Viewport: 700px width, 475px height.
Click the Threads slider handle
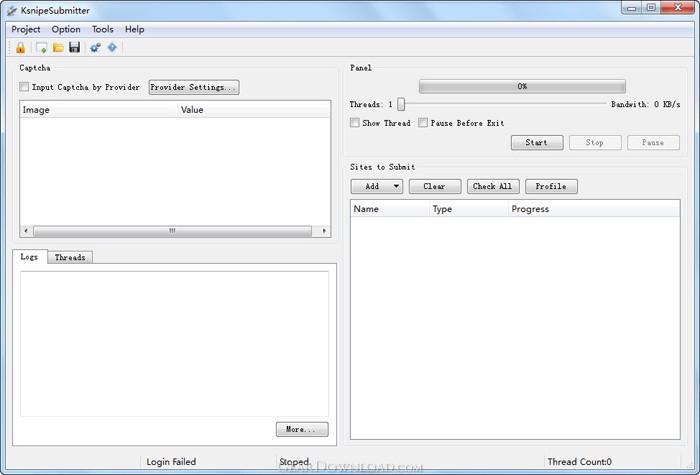point(401,104)
